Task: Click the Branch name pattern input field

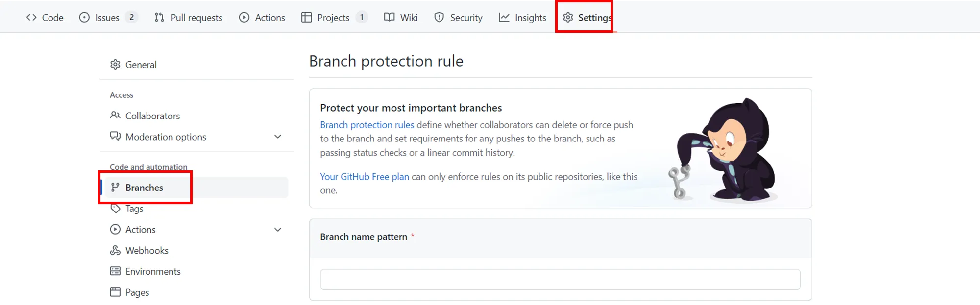Action: pyautogui.click(x=560, y=279)
